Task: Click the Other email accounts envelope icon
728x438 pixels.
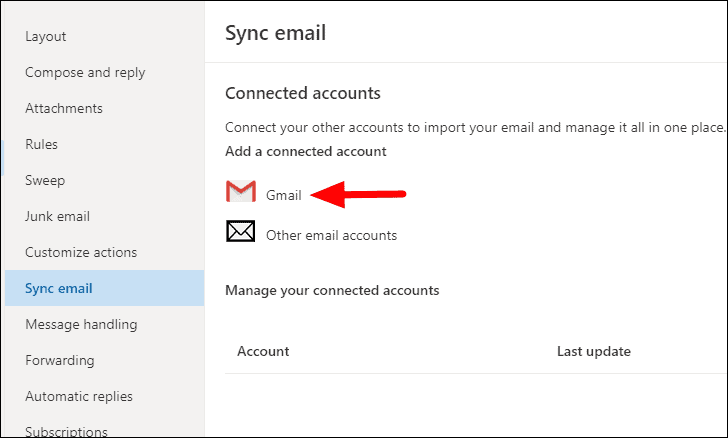Action: pos(240,233)
